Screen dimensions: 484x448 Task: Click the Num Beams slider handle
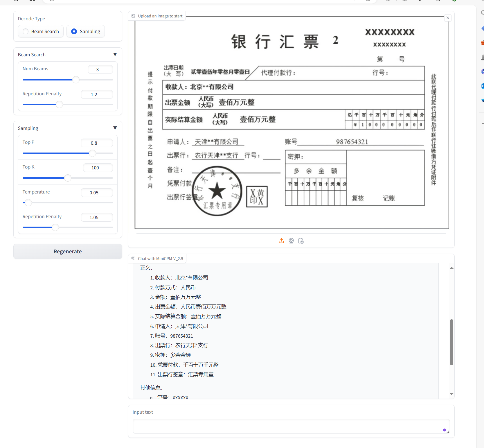point(76,80)
